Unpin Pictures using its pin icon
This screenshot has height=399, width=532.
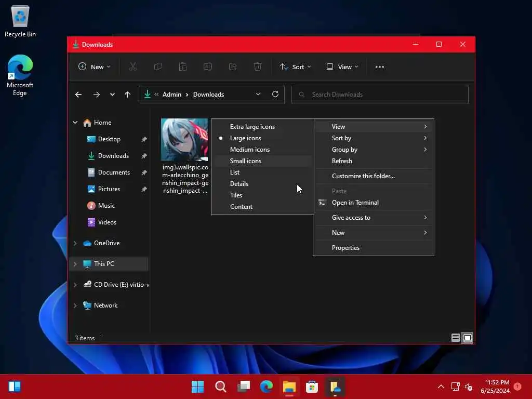point(144,189)
